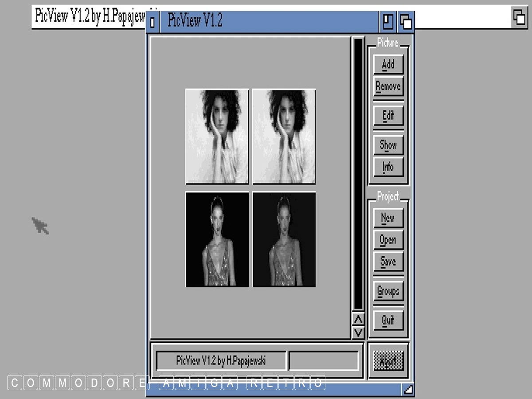The width and height of the screenshot is (532, 399).
Task: Save the current project
Action: (388, 262)
